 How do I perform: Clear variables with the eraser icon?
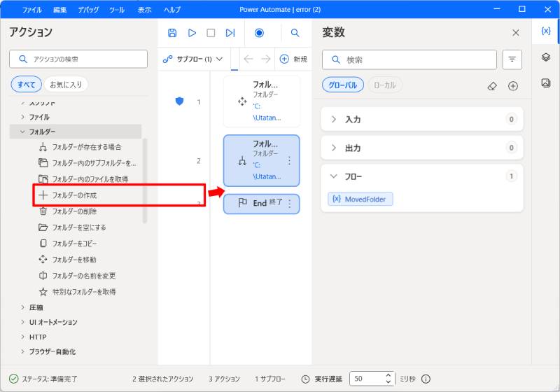492,85
